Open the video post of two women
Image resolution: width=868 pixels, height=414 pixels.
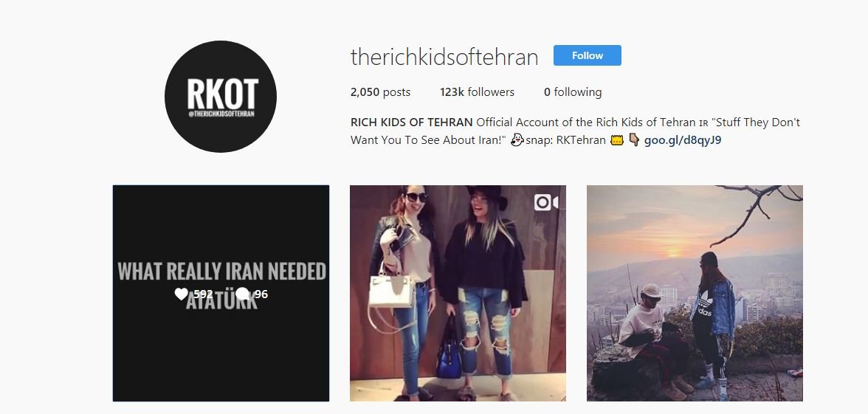click(458, 294)
